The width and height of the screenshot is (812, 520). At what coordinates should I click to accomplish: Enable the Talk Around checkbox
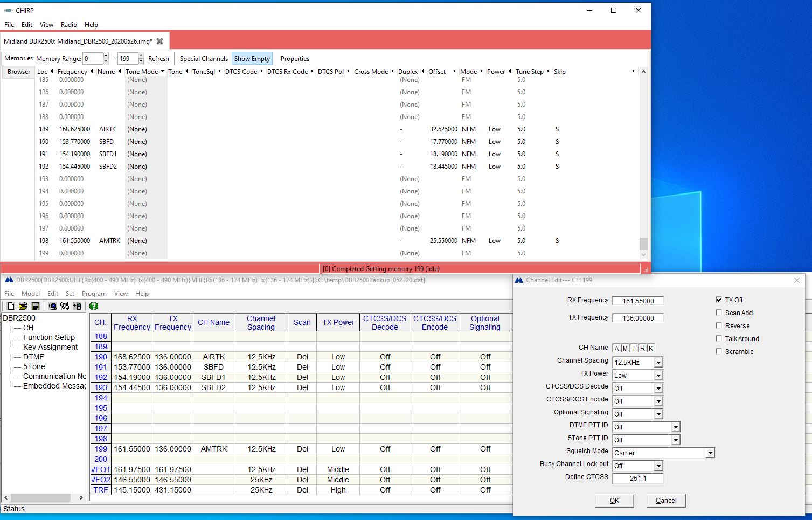(719, 338)
